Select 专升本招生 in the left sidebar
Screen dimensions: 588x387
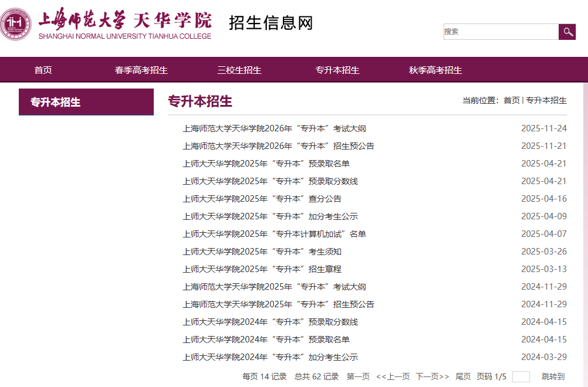click(x=55, y=102)
